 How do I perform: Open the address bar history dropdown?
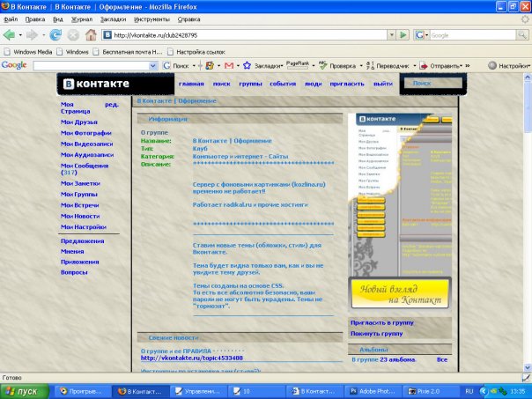coord(392,35)
